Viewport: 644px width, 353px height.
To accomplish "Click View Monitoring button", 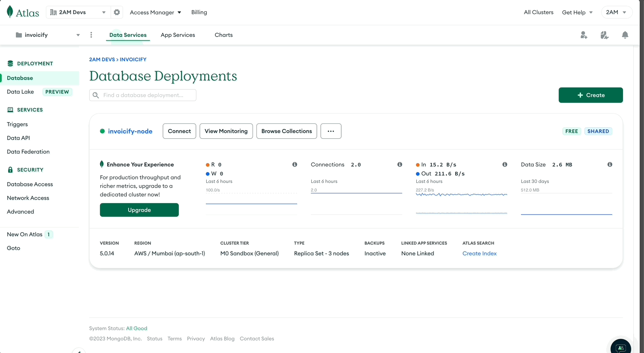I will pos(226,131).
